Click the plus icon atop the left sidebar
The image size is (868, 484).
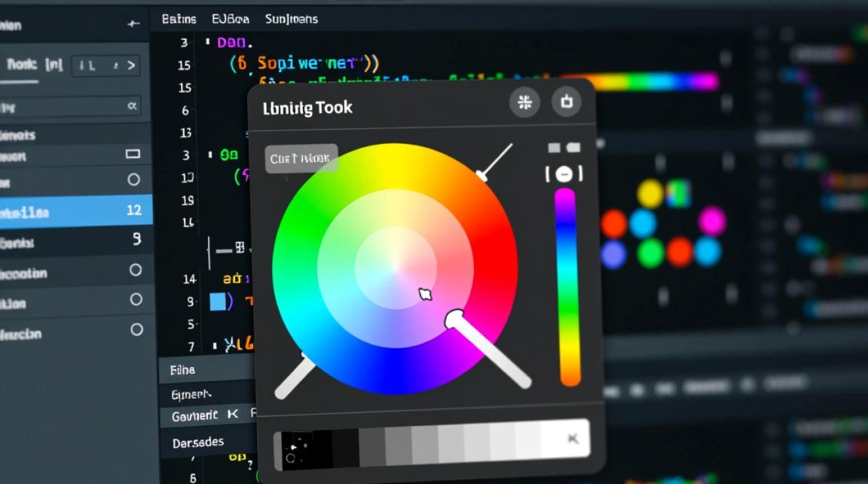[x=133, y=25]
